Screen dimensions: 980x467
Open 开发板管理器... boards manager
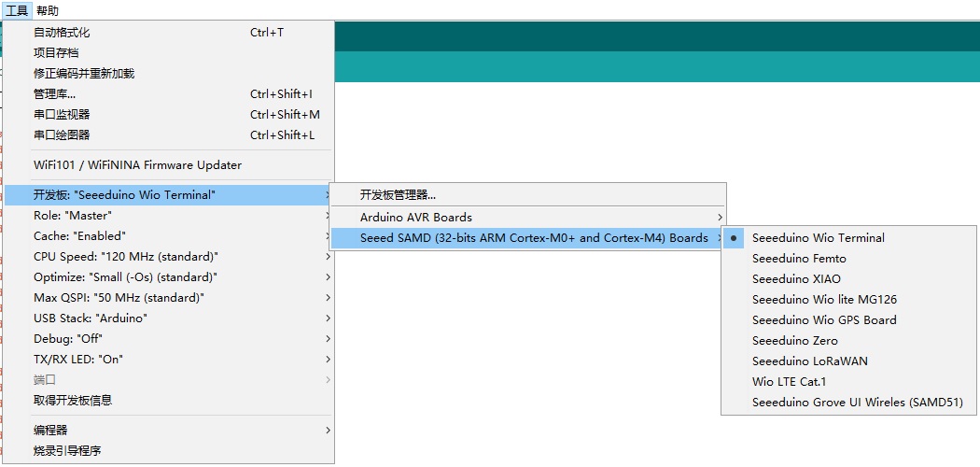pyautogui.click(x=527, y=195)
